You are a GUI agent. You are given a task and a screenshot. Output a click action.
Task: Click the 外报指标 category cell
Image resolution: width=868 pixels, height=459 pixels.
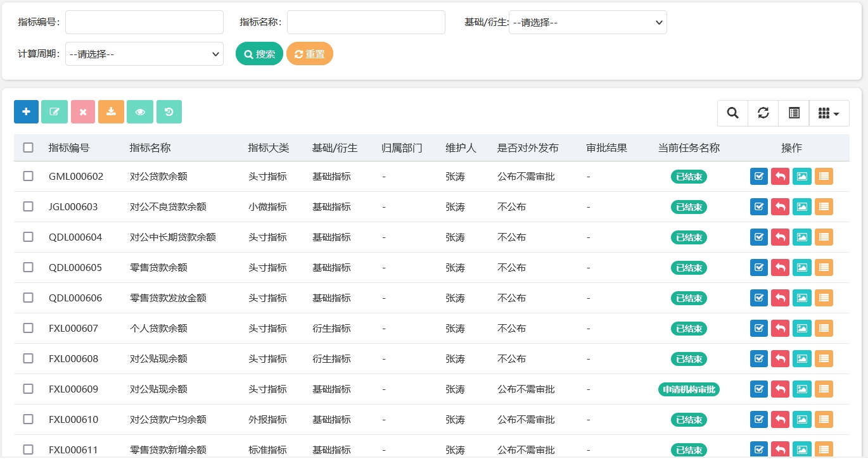point(267,420)
